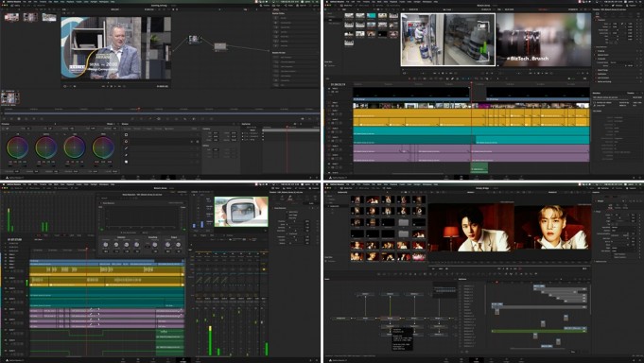This screenshot has width=644, height=363.
Task: Open the Tracker palette on Color page
Action: [x=167, y=119]
